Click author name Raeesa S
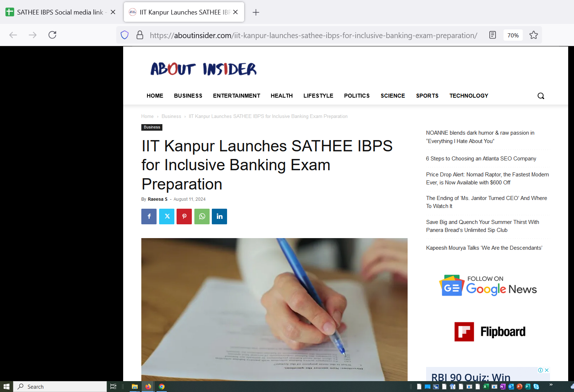The width and height of the screenshot is (574, 392). (158, 199)
